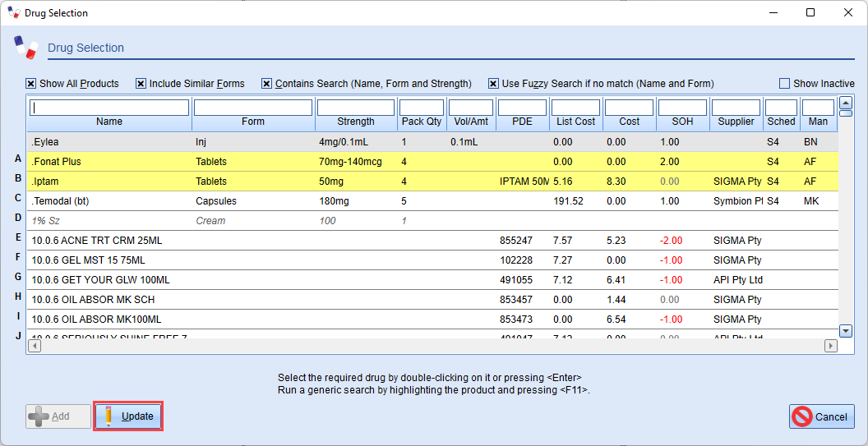
Task: Click scroll down arrow of vertical scrollbar
Action: pyautogui.click(x=845, y=332)
